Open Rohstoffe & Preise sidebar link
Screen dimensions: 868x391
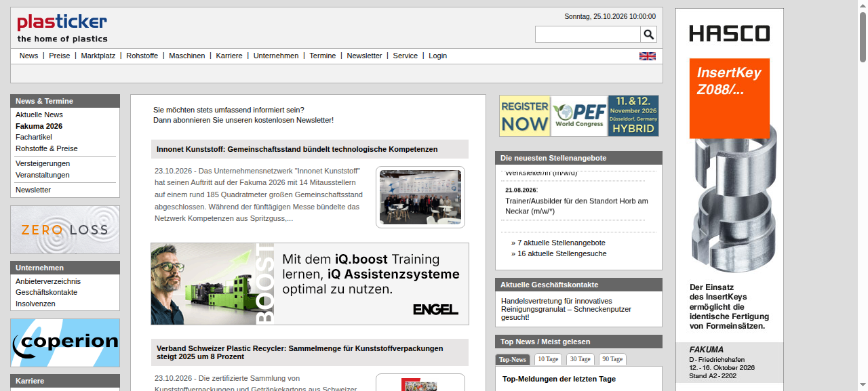click(x=47, y=148)
